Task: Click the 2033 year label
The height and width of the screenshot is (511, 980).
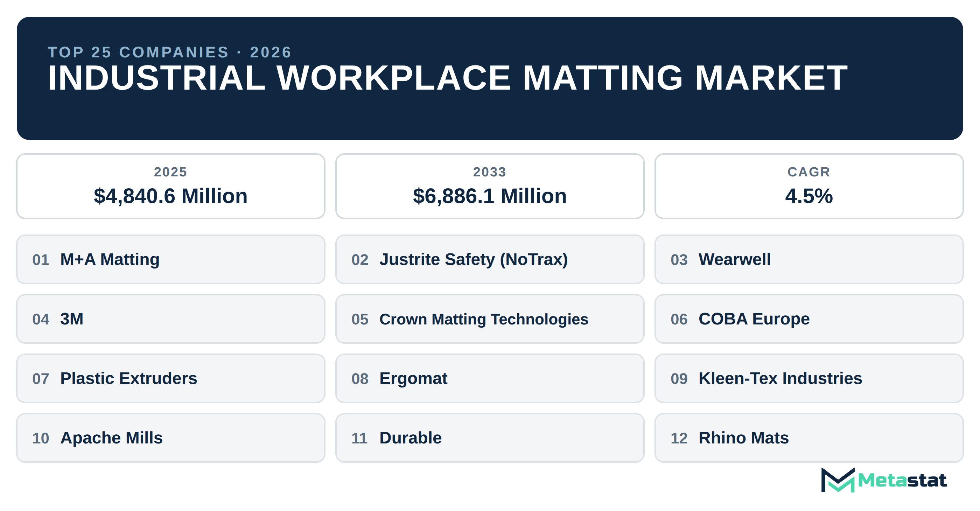Action: 490,172
